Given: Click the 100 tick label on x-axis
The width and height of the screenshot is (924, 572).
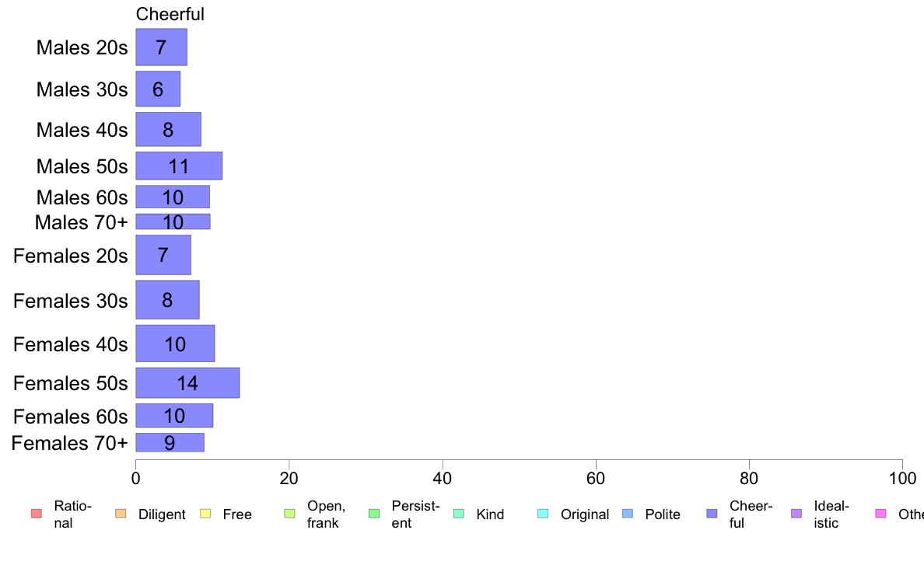Looking at the screenshot, I should (x=902, y=478).
